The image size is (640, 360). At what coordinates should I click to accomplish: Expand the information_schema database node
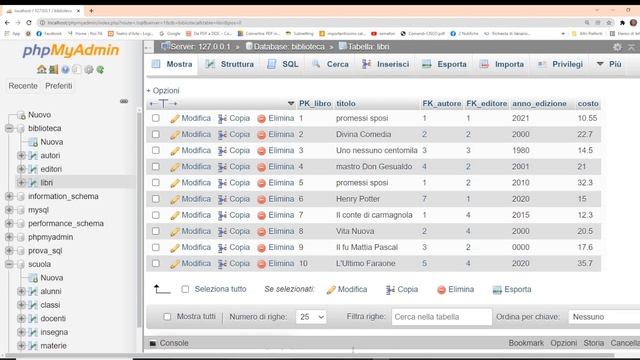tap(9, 196)
